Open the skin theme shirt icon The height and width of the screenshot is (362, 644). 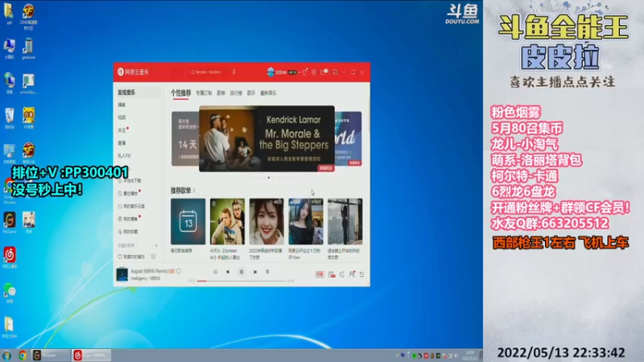coord(305,72)
